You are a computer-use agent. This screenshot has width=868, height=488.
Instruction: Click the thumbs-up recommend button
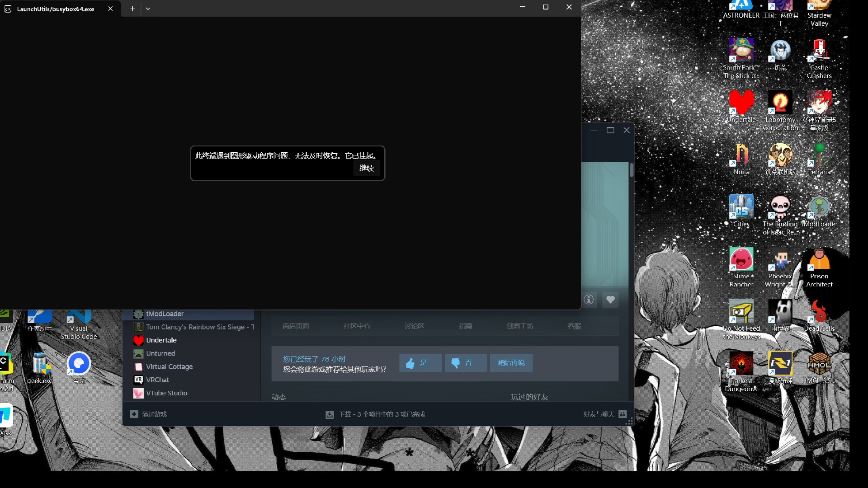click(420, 363)
